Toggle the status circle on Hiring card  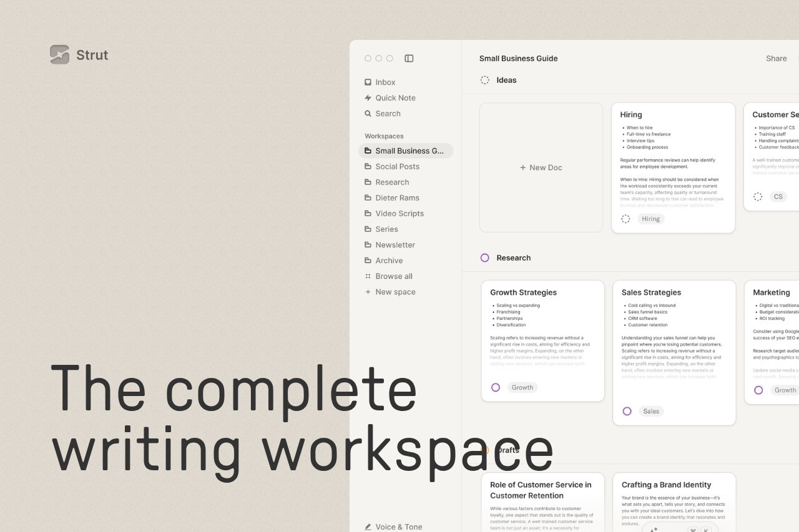625,219
